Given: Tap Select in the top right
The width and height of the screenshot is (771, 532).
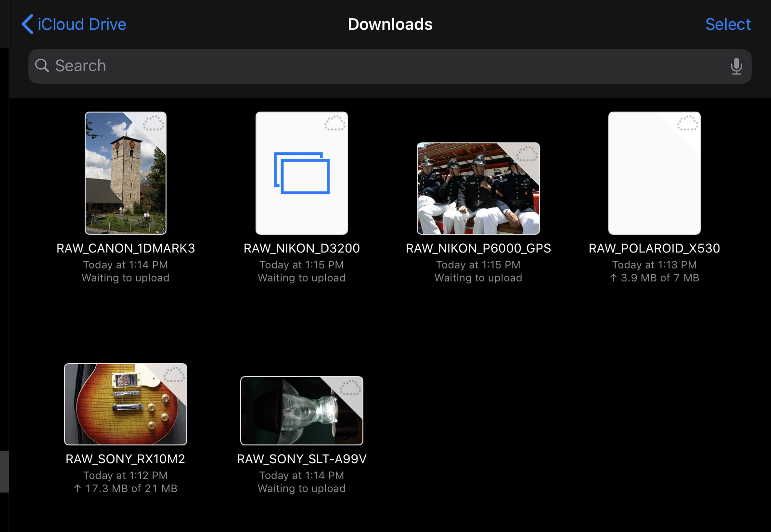Looking at the screenshot, I should click(x=728, y=24).
